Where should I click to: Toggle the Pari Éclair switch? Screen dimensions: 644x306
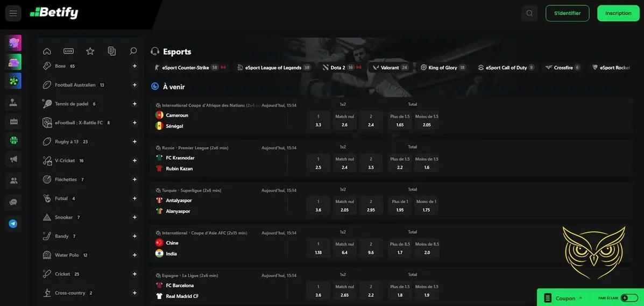pos(628,298)
